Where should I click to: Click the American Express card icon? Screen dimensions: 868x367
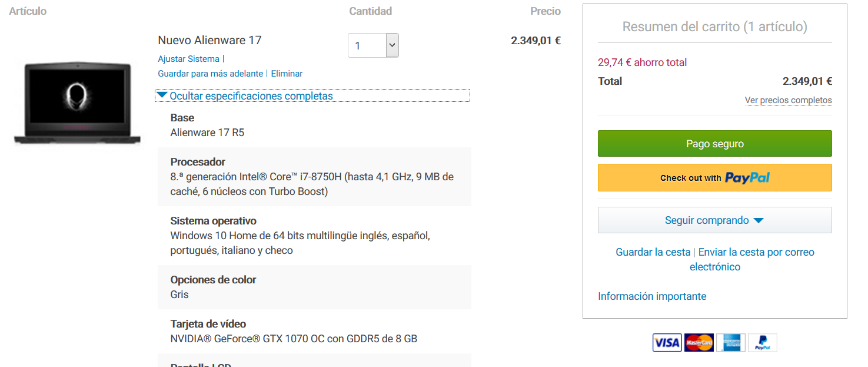click(731, 342)
